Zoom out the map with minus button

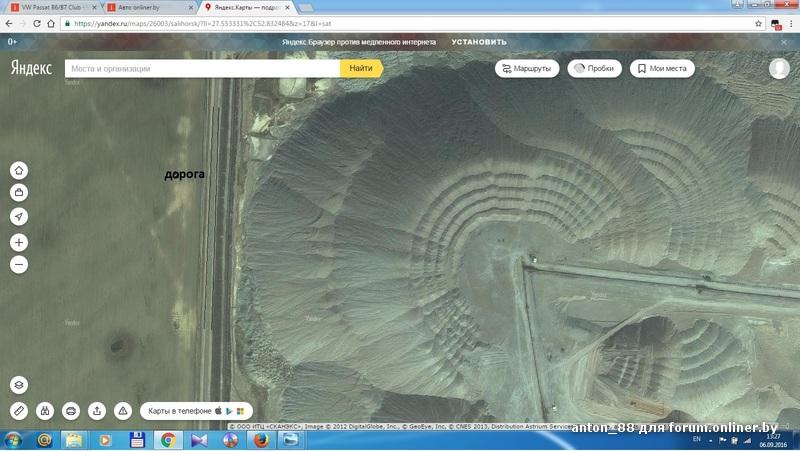click(x=19, y=264)
